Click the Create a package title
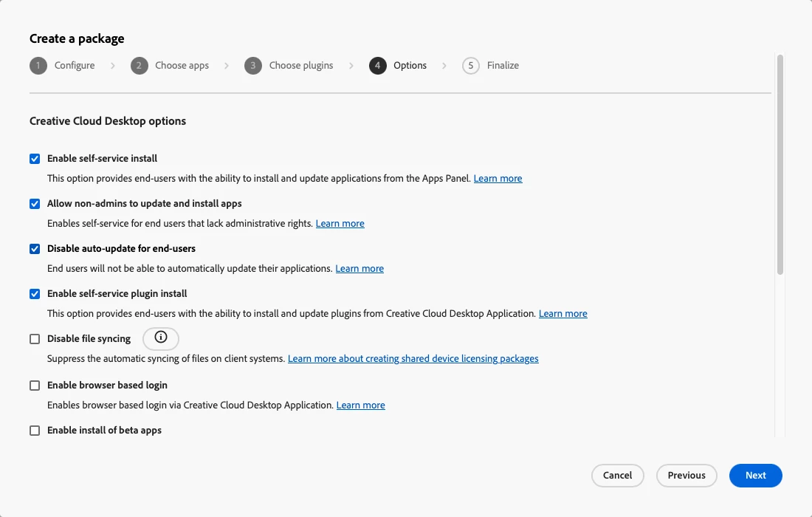Viewport: 812px width, 517px height. pos(77,38)
